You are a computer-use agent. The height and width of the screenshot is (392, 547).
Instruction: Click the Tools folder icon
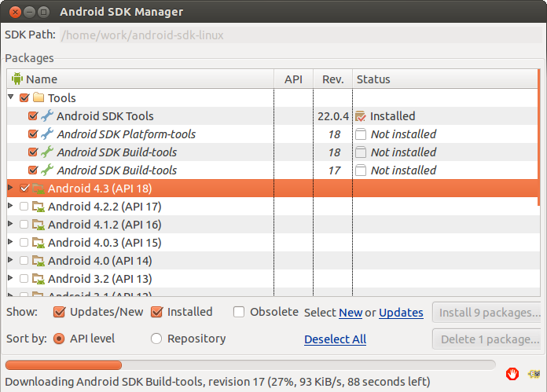click(39, 98)
